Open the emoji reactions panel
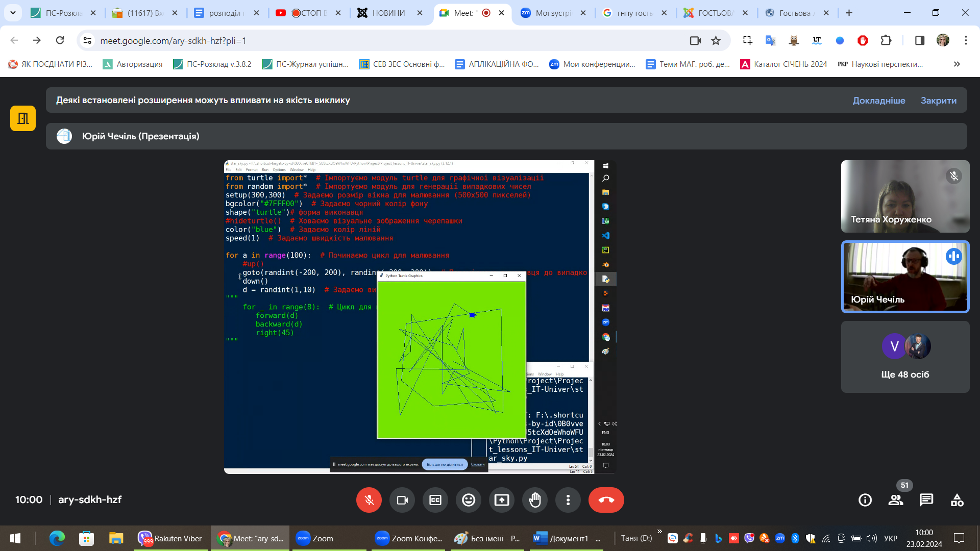This screenshot has height=551, width=980. click(x=469, y=500)
